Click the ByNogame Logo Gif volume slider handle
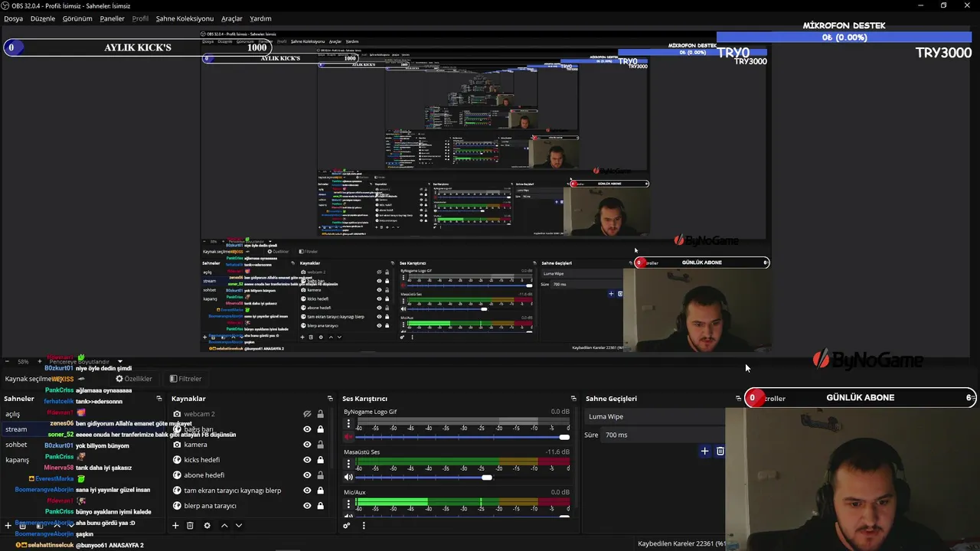Screen dimensions: 980x551 tap(564, 437)
